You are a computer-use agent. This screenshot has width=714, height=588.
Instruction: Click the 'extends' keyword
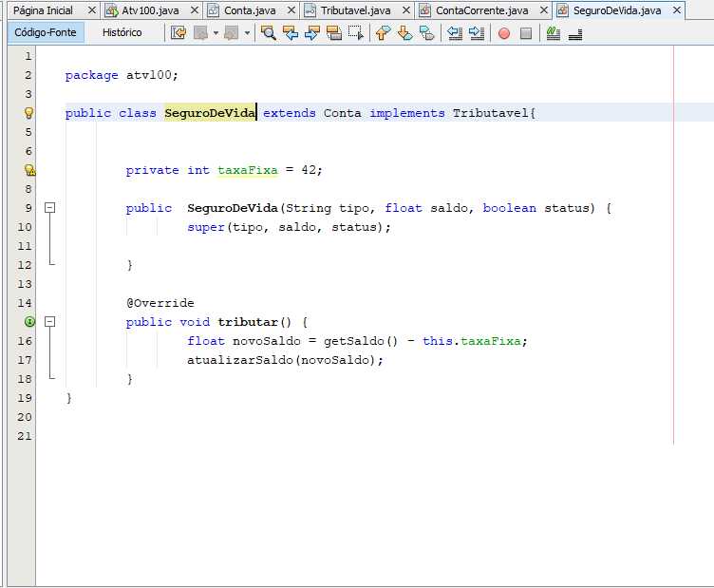[x=290, y=113]
